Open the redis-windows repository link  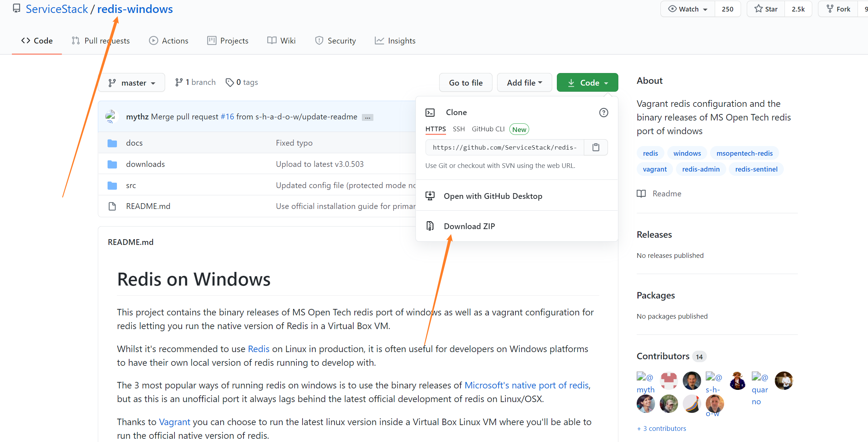click(x=135, y=9)
